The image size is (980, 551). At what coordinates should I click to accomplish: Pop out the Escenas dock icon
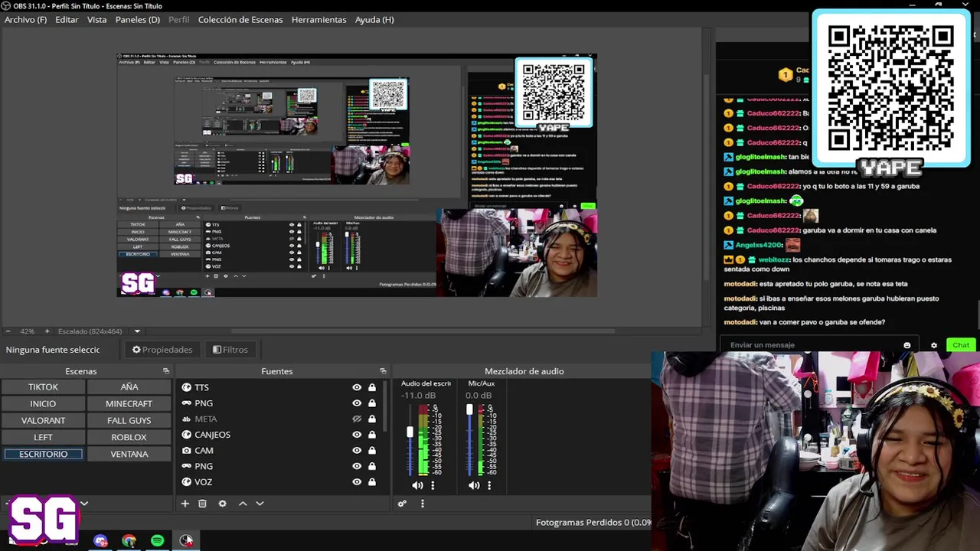[166, 371]
